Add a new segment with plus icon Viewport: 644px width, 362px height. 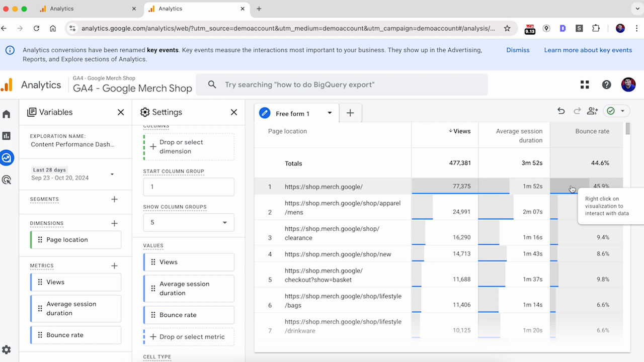[x=114, y=199]
